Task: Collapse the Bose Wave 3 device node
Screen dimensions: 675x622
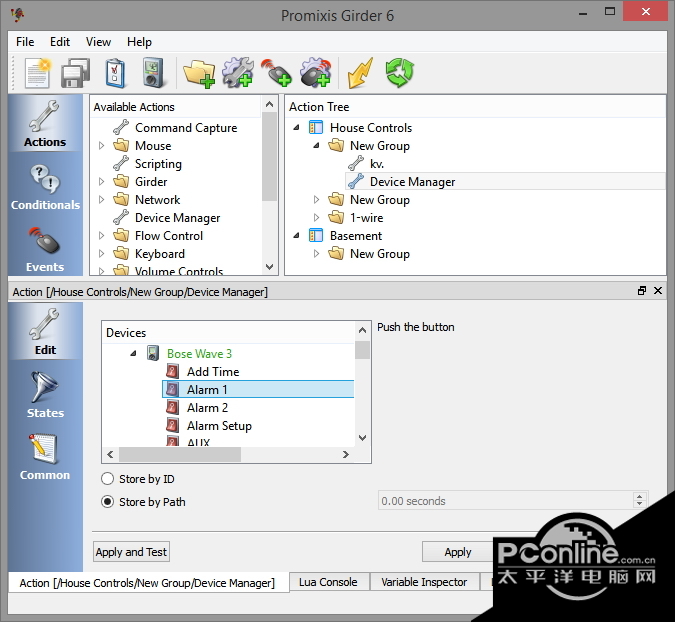Action: [x=133, y=353]
